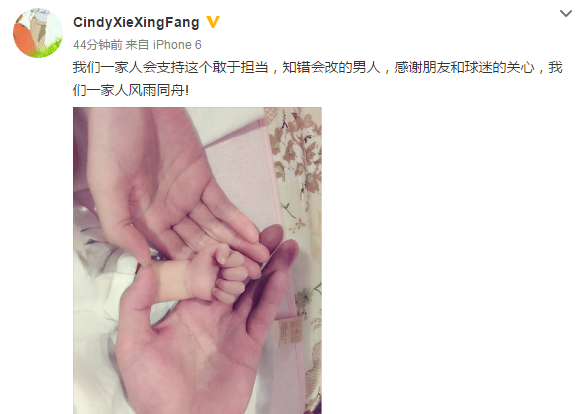Viewport: 586px width, 414px height.
Task: Click the iPhone 6 source link
Action: [177, 45]
